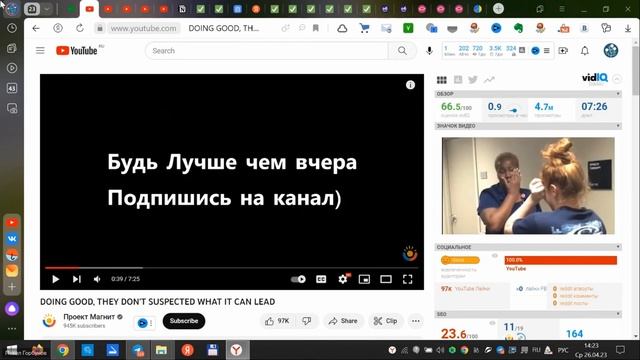Screen dimensions: 640x360
Task: Open the player settings gear
Action: point(343,279)
